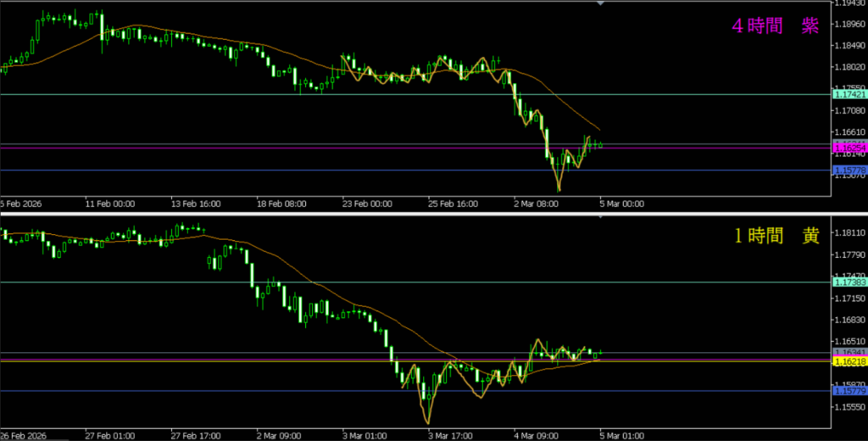Image resolution: width=868 pixels, height=441 pixels.
Task: Click the teal 1.17421 price tag
Action: click(x=849, y=95)
